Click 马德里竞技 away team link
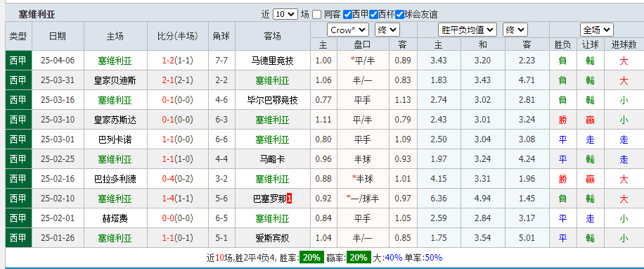Screen dimensions: 644x269 tap(272, 61)
